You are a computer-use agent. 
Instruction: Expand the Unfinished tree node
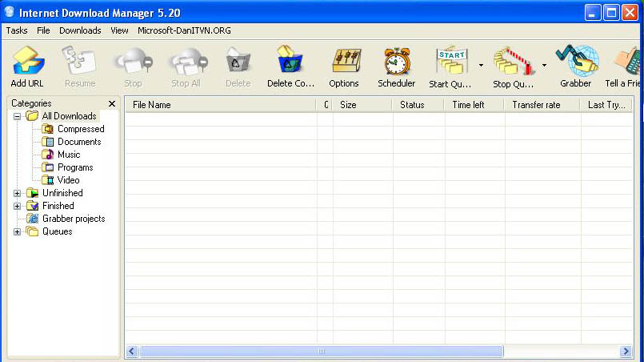[17, 193]
